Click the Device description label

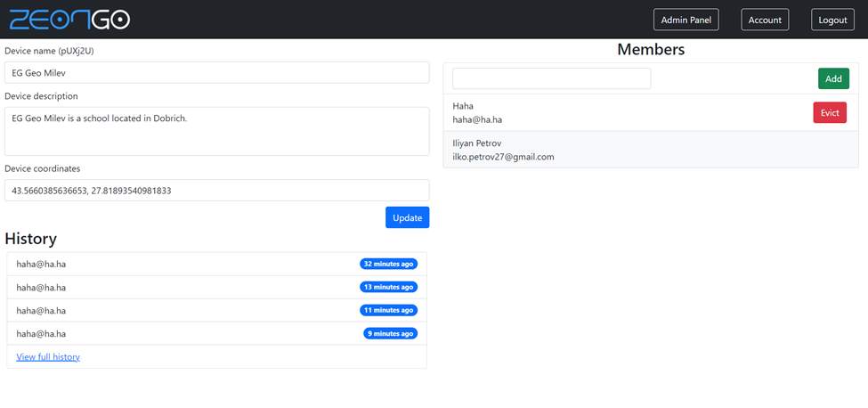[41, 96]
